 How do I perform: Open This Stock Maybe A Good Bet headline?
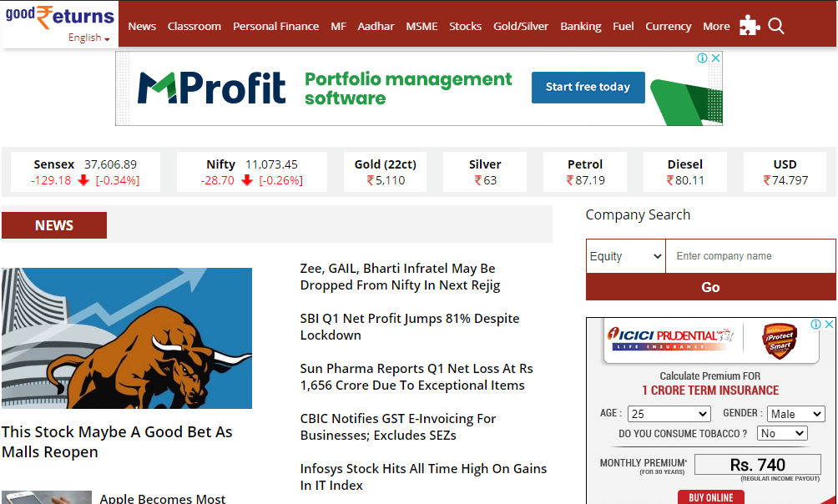117,441
